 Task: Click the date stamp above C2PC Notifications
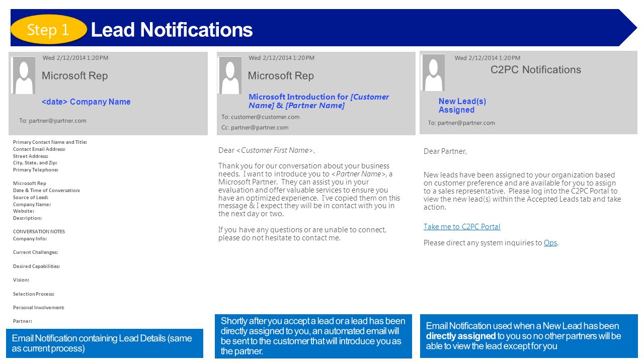488,58
